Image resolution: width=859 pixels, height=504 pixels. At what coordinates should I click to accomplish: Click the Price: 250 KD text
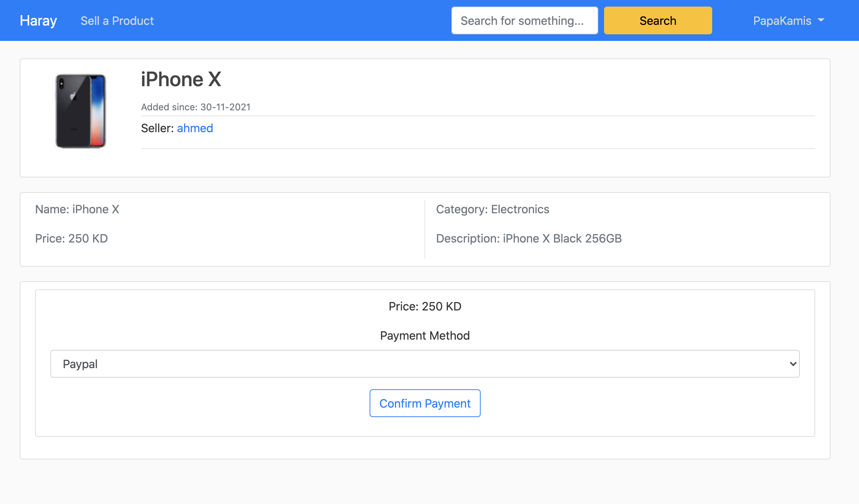[72, 238]
